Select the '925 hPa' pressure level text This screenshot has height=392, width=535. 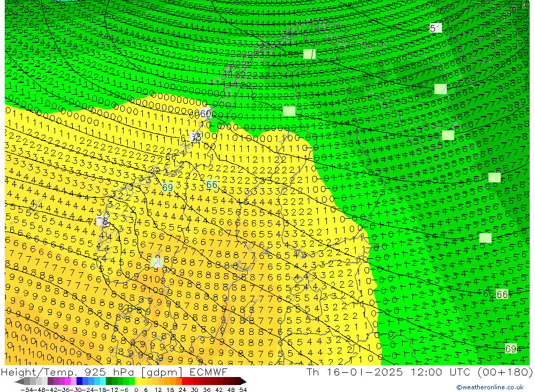[109, 372]
